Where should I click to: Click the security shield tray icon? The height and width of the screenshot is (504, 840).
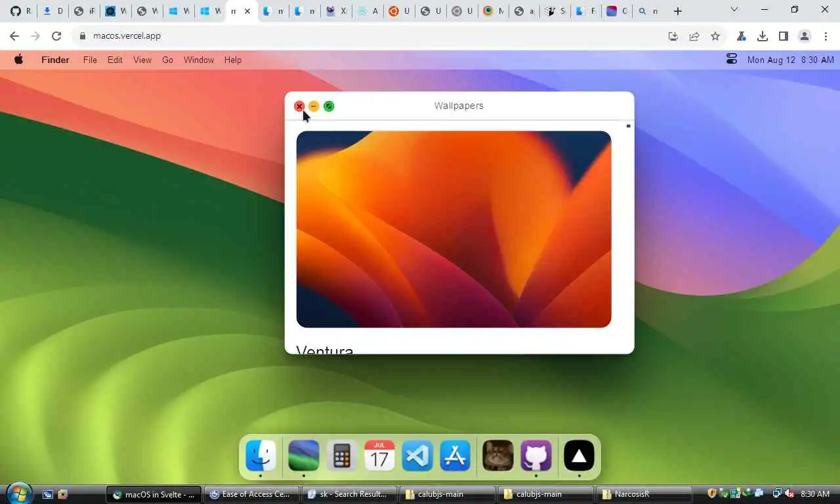pyautogui.click(x=712, y=493)
